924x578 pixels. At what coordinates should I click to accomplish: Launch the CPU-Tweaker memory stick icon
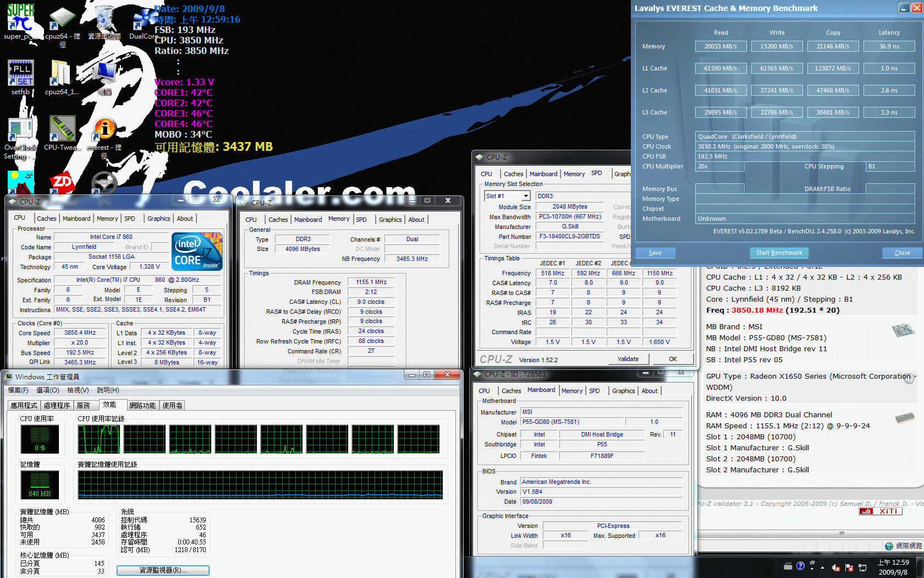62,129
